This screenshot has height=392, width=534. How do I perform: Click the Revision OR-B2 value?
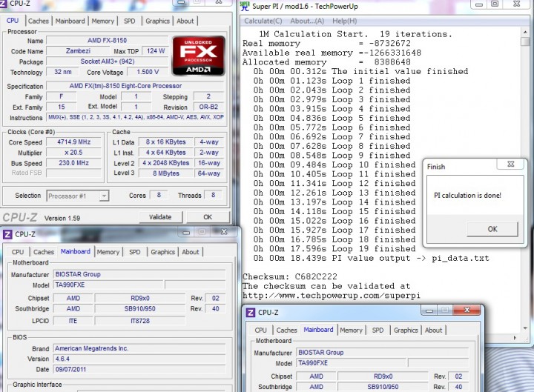[208, 107]
